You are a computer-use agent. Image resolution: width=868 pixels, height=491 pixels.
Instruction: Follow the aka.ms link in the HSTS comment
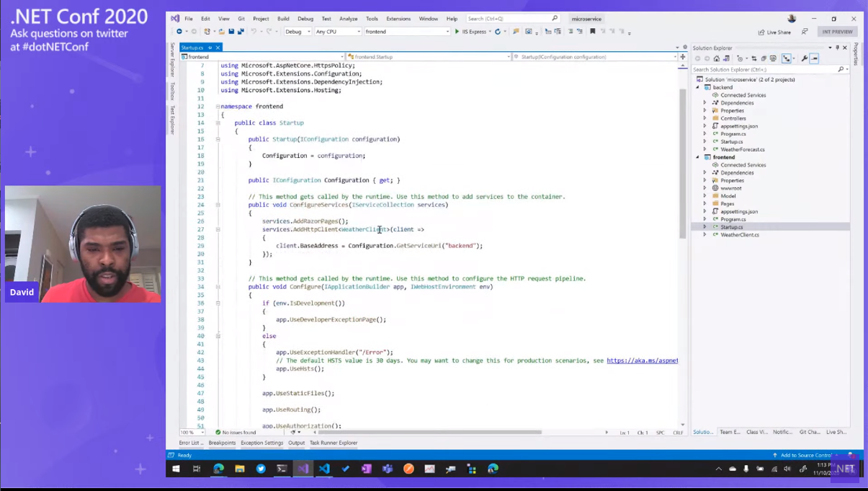642,360
